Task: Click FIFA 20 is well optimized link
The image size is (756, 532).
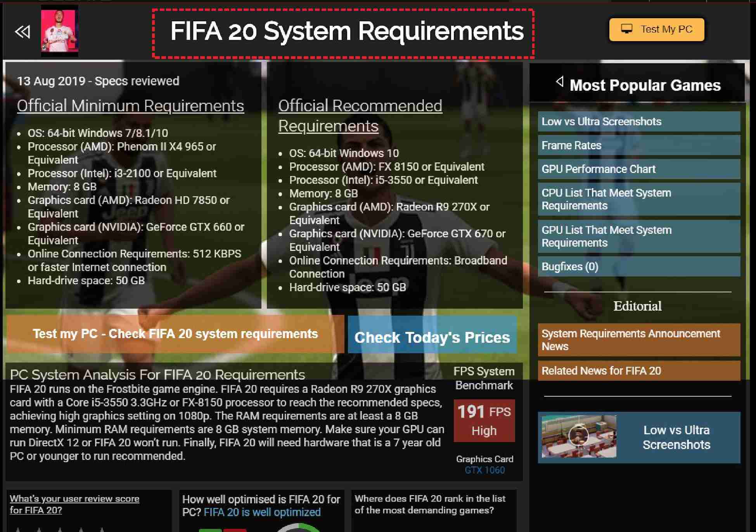Action: pyautogui.click(x=262, y=512)
